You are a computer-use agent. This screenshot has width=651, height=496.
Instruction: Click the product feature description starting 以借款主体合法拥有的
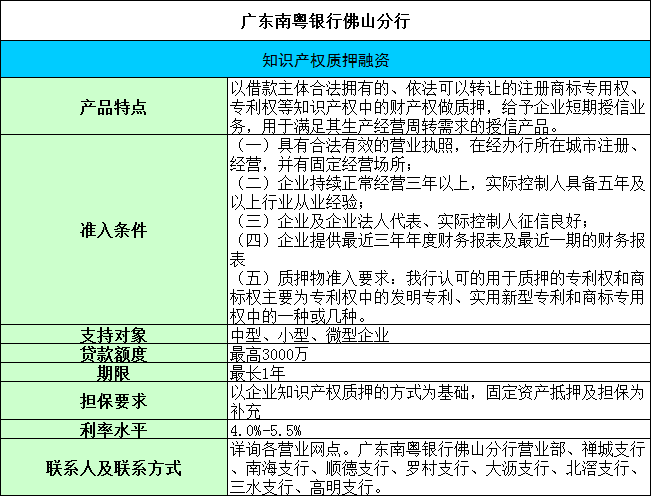point(438,106)
